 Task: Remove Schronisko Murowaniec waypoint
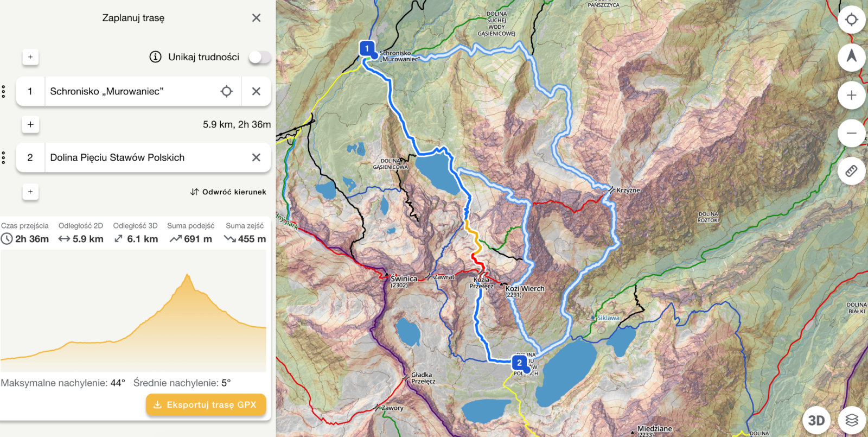click(x=256, y=91)
